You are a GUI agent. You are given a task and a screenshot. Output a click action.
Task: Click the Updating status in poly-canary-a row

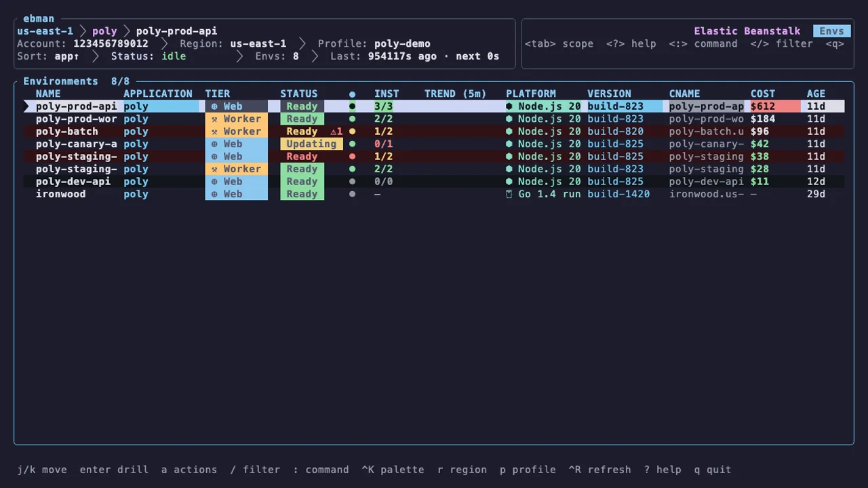tap(311, 144)
